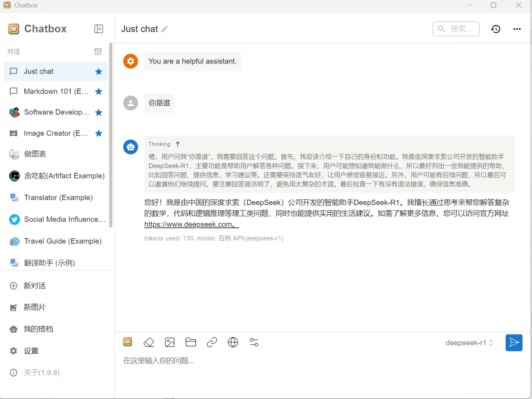Click the pencil icon next to Just chat
The image size is (532, 399).
coord(165,29)
